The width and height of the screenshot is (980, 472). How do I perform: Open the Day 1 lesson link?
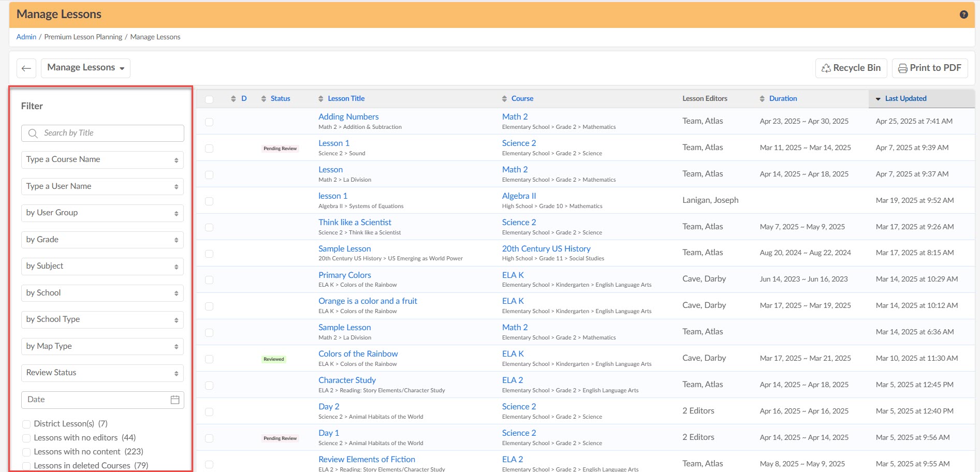(329, 433)
